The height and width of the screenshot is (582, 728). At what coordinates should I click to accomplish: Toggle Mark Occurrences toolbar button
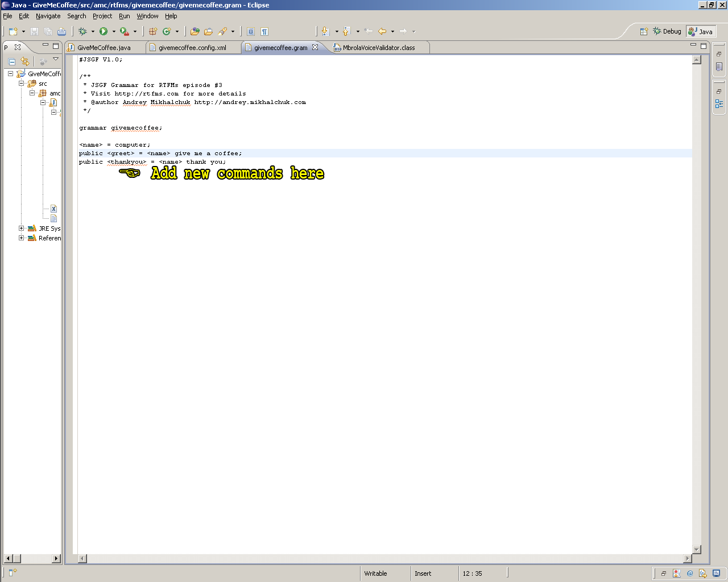[251, 32]
